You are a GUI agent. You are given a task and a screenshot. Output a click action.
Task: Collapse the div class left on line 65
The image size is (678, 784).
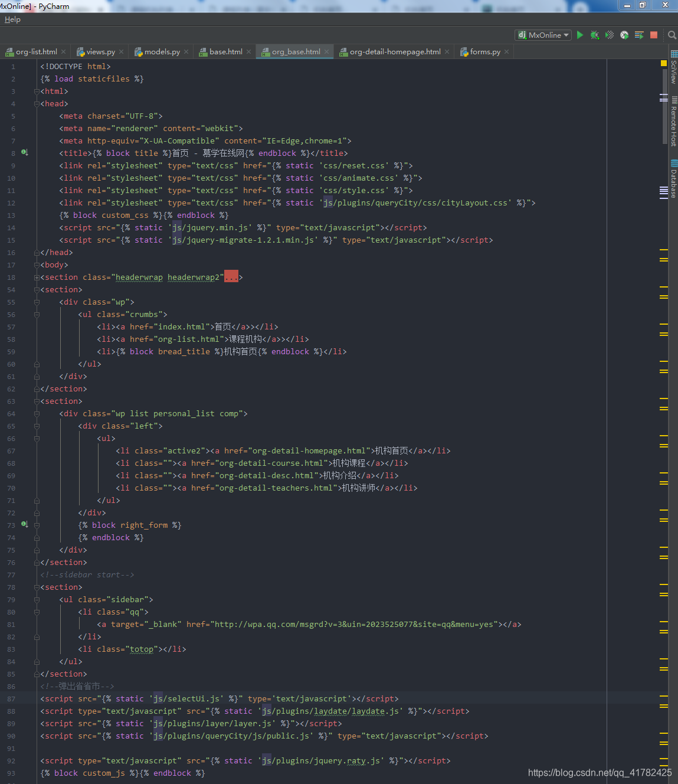coord(37,426)
